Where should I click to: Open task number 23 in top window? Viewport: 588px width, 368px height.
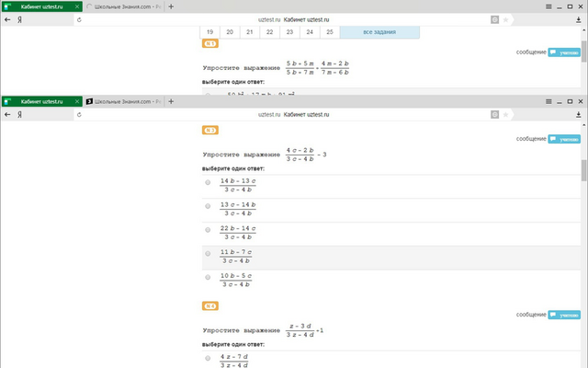pyautogui.click(x=289, y=32)
